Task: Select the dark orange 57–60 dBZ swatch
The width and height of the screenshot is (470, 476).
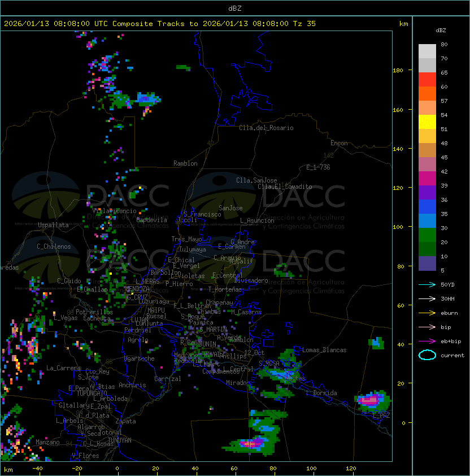Action: click(x=427, y=93)
